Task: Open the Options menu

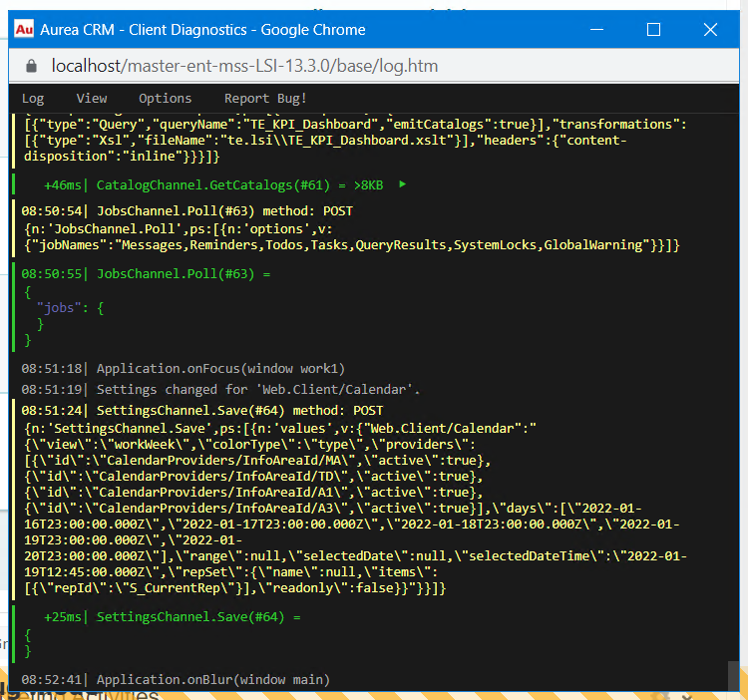Action: 165,99
